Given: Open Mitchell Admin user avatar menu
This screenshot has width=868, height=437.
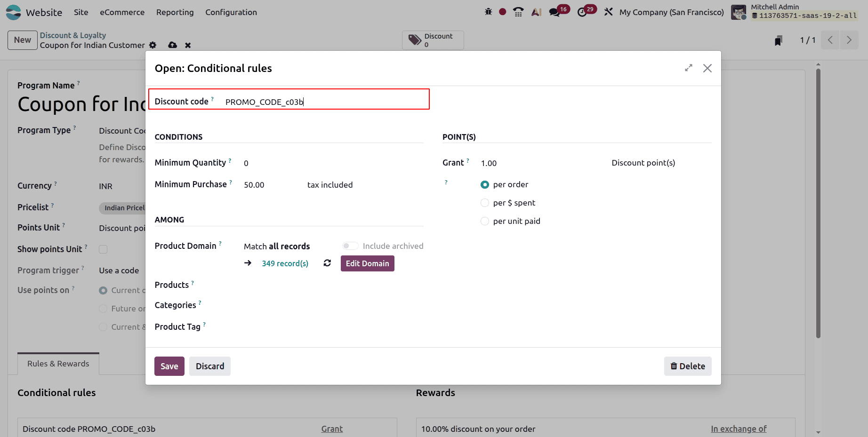Looking at the screenshot, I should point(739,12).
